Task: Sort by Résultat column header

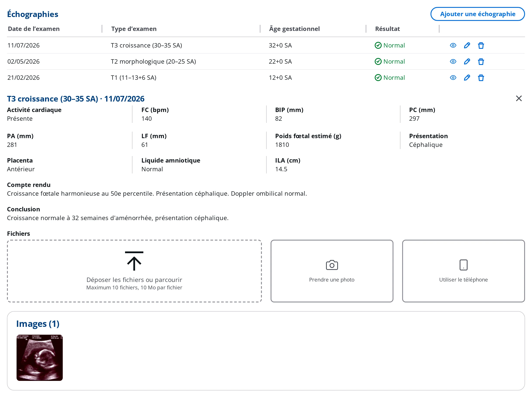Action: point(387,29)
